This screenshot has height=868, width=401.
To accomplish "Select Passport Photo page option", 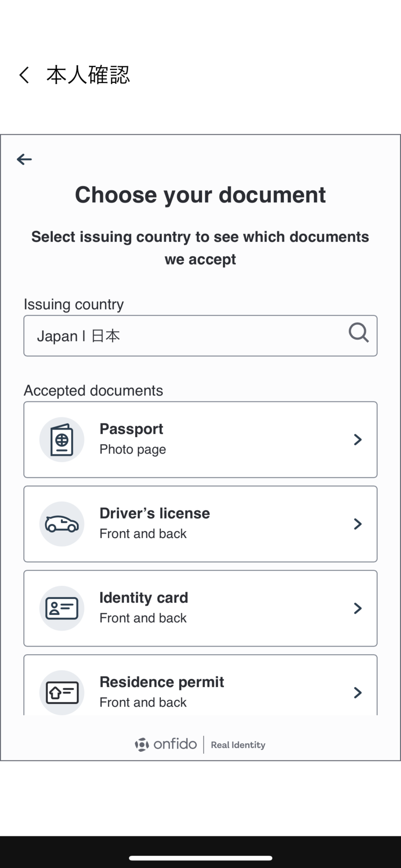I will 200,439.
